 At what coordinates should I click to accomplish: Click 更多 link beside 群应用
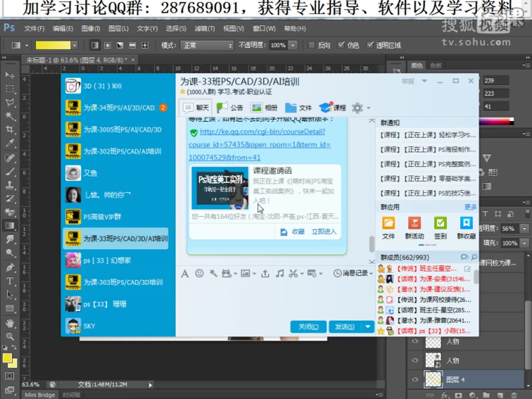point(470,207)
